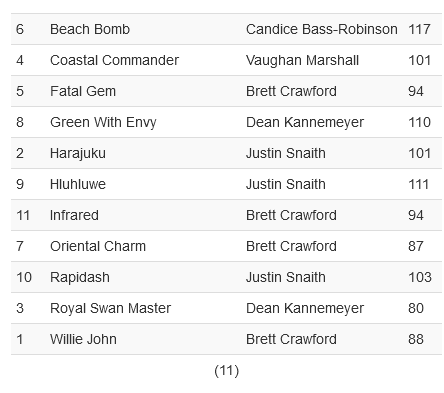444x393 pixels.
Task: Select Rapidash row
Action: tap(226, 277)
